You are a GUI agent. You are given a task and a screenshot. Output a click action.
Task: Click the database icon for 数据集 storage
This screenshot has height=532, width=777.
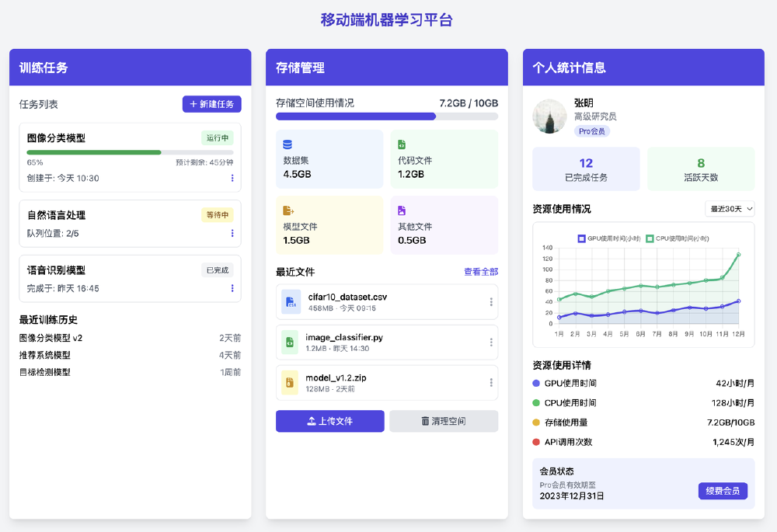coord(287,144)
